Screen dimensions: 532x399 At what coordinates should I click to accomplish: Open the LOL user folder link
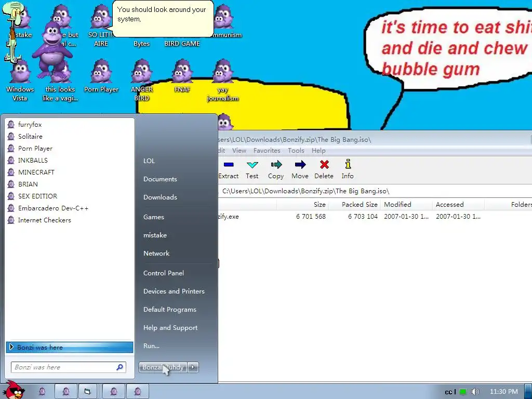click(x=149, y=161)
